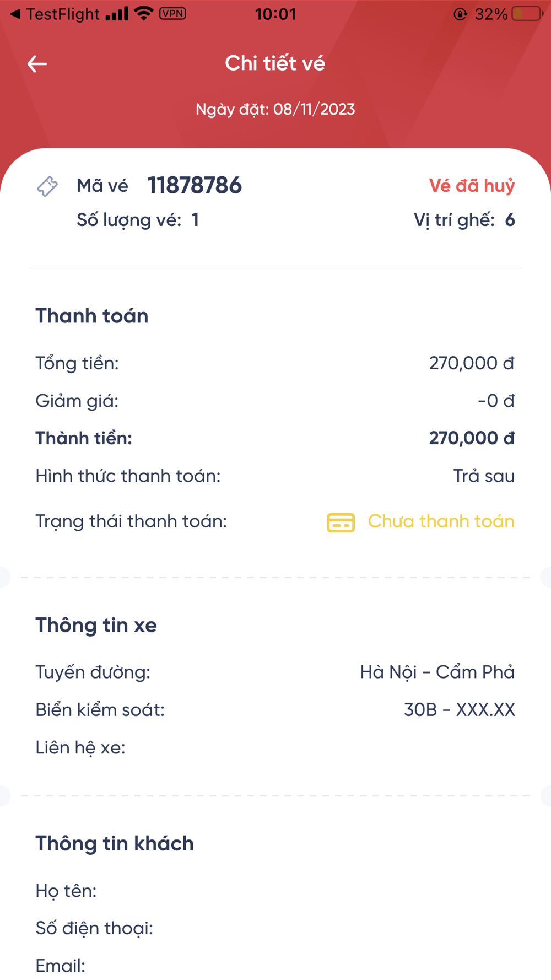Tap the ticket icon beside Mã vé

click(x=47, y=186)
